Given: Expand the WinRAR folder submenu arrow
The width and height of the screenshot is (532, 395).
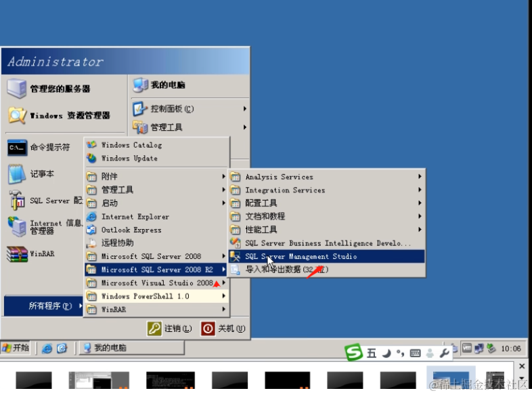Looking at the screenshot, I should pos(223,309).
